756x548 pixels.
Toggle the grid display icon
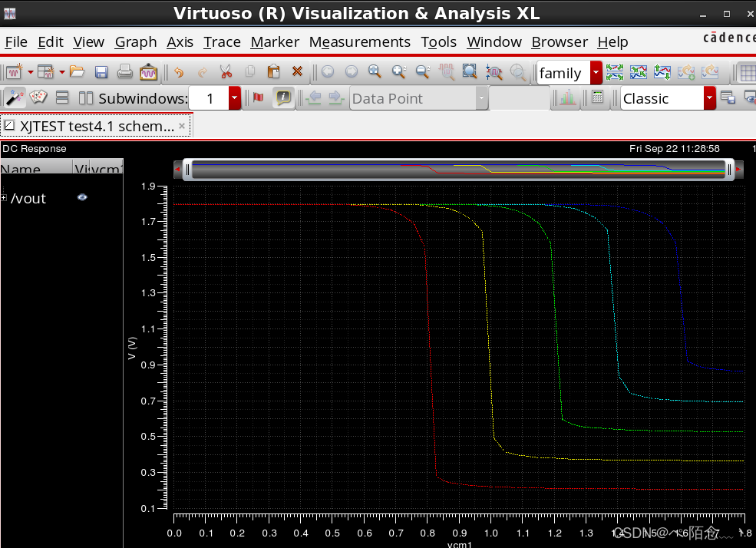[x=747, y=73]
